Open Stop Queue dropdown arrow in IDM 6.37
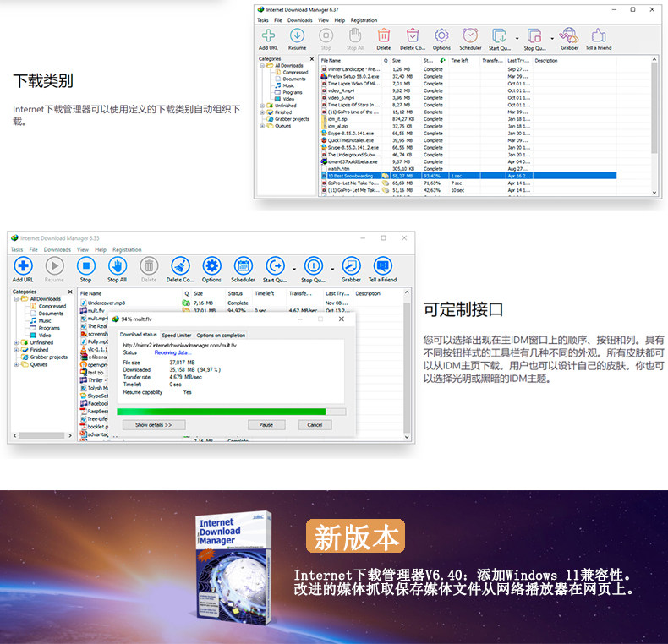Viewport: 668px width, 644px height. 552,39
